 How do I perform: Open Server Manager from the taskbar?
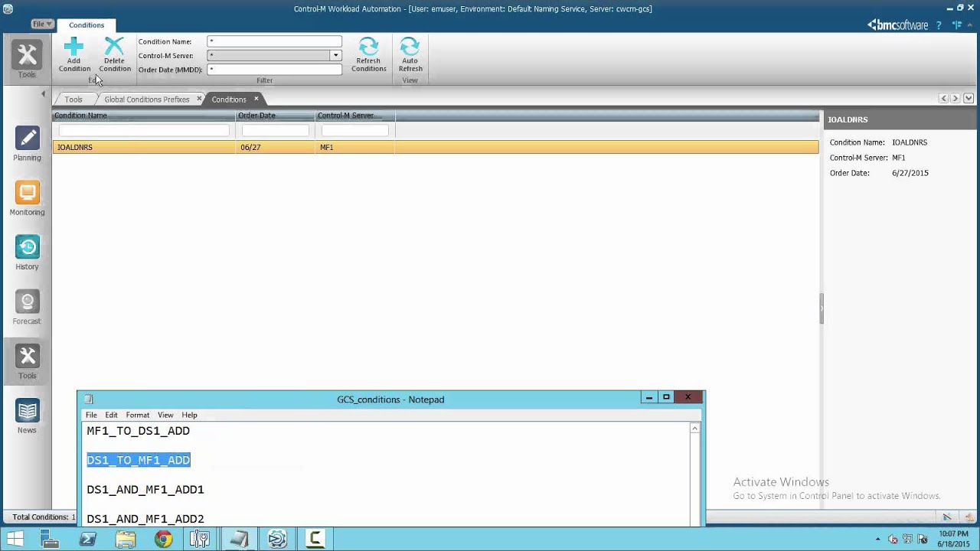pos(50,539)
